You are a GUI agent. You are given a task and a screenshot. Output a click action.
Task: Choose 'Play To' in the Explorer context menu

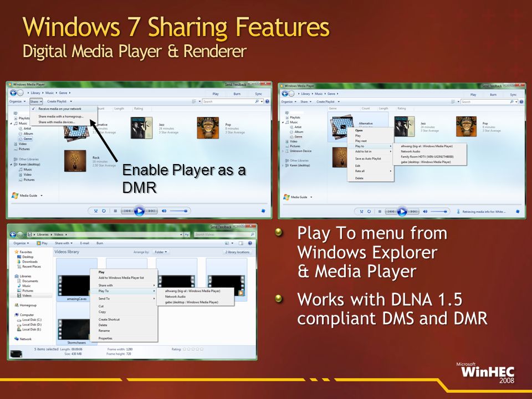click(x=124, y=291)
